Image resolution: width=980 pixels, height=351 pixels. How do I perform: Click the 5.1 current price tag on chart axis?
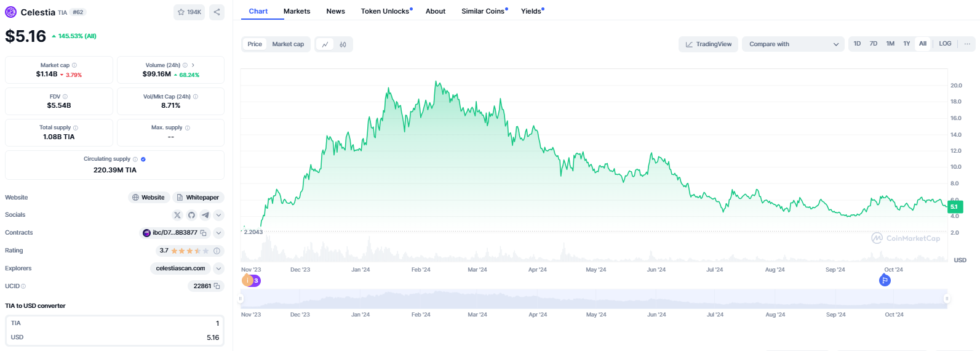click(x=955, y=207)
